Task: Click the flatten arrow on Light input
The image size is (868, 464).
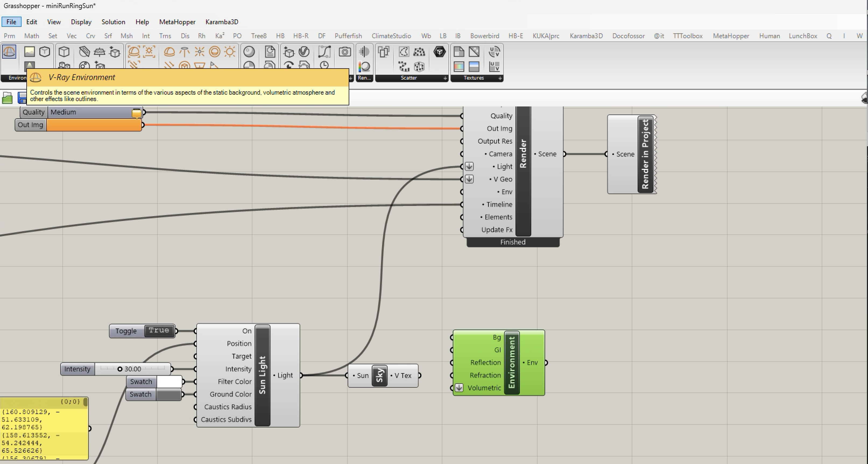Action: 469,167
